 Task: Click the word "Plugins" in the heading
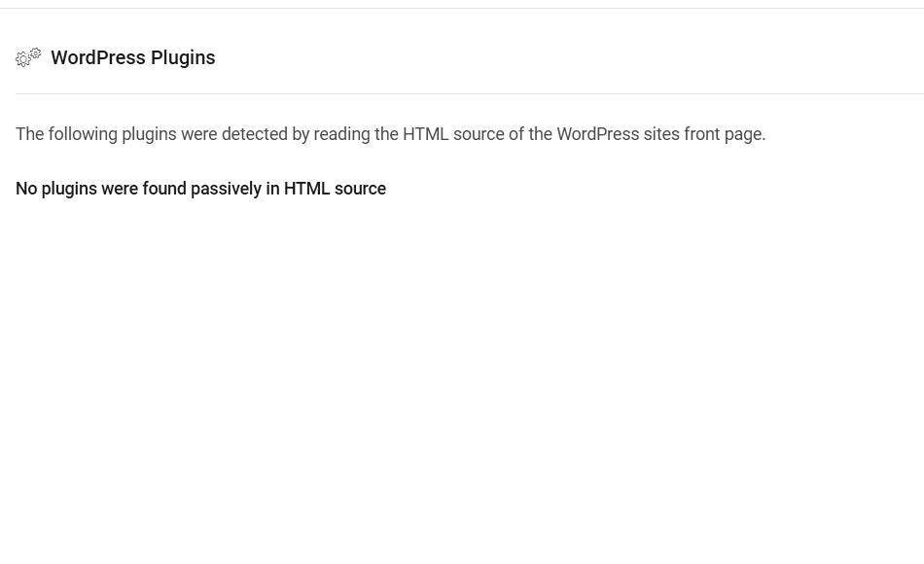pyautogui.click(x=183, y=57)
